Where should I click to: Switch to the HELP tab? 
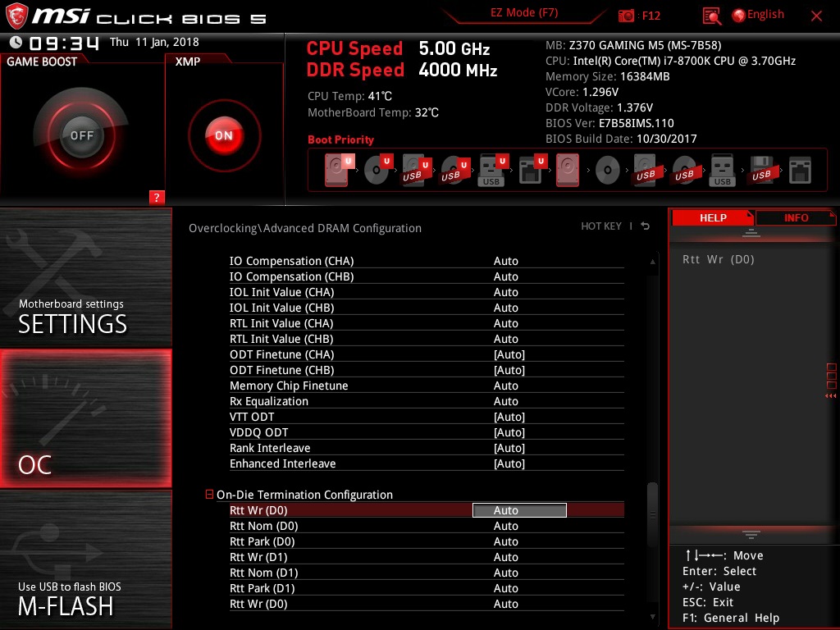point(713,217)
